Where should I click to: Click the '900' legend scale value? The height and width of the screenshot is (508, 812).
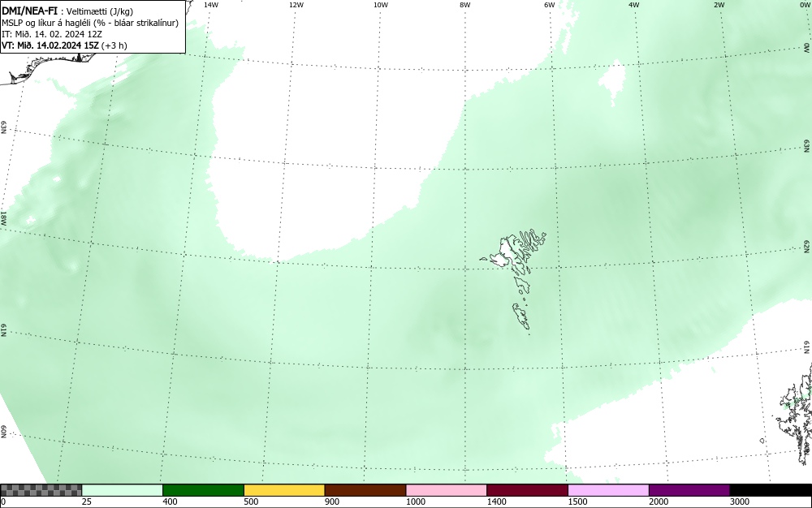pyautogui.click(x=332, y=502)
